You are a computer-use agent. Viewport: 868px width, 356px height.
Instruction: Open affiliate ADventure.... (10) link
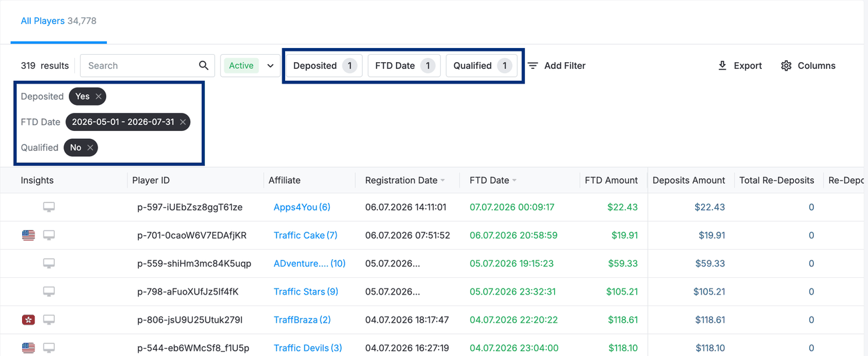(310, 263)
